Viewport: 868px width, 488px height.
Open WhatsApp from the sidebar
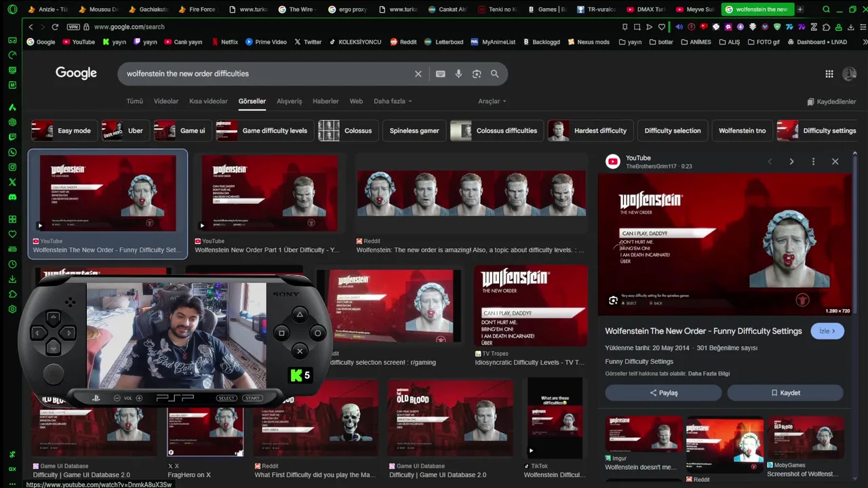(x=12, y=152)
